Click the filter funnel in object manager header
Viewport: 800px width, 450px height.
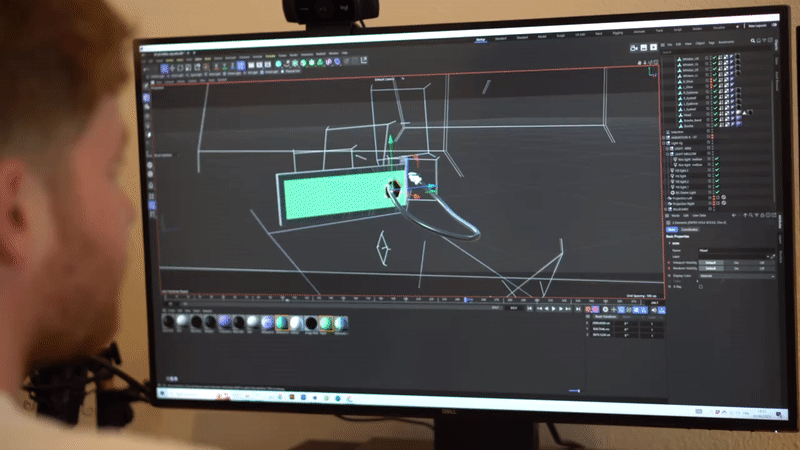[764, 40]
